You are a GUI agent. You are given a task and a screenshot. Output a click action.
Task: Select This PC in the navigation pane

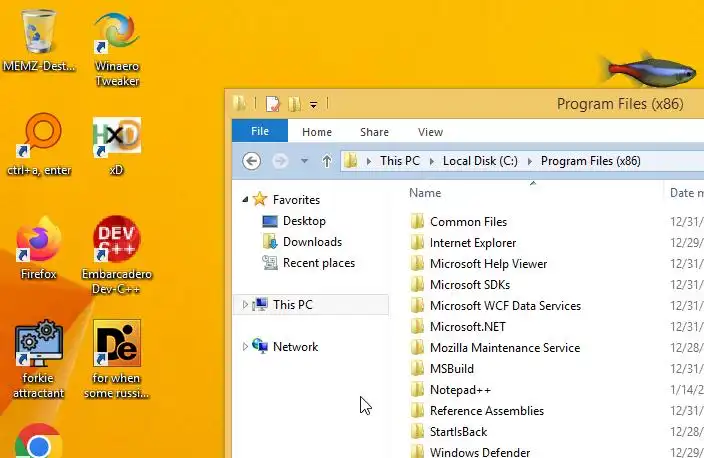coord(293,305)
